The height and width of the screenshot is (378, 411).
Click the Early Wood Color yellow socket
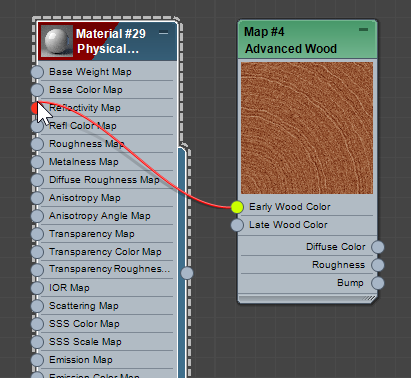pyautogui.click(x=237, y=207)
